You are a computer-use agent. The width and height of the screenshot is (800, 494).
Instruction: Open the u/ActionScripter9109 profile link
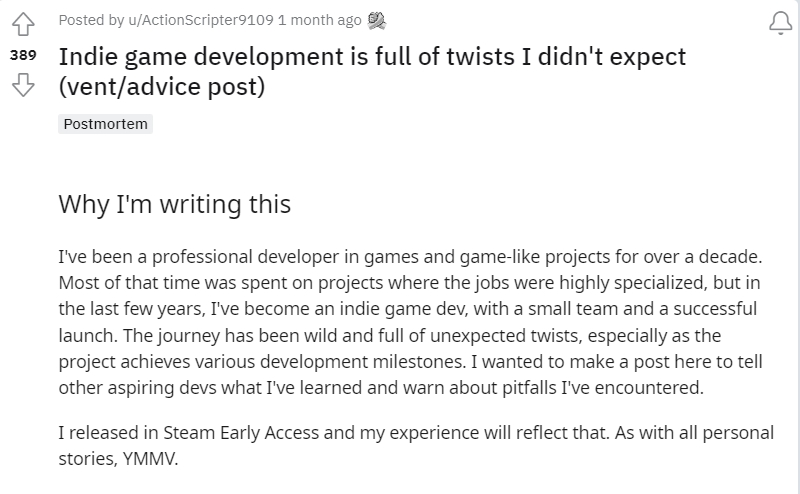[x=201, y=20]
